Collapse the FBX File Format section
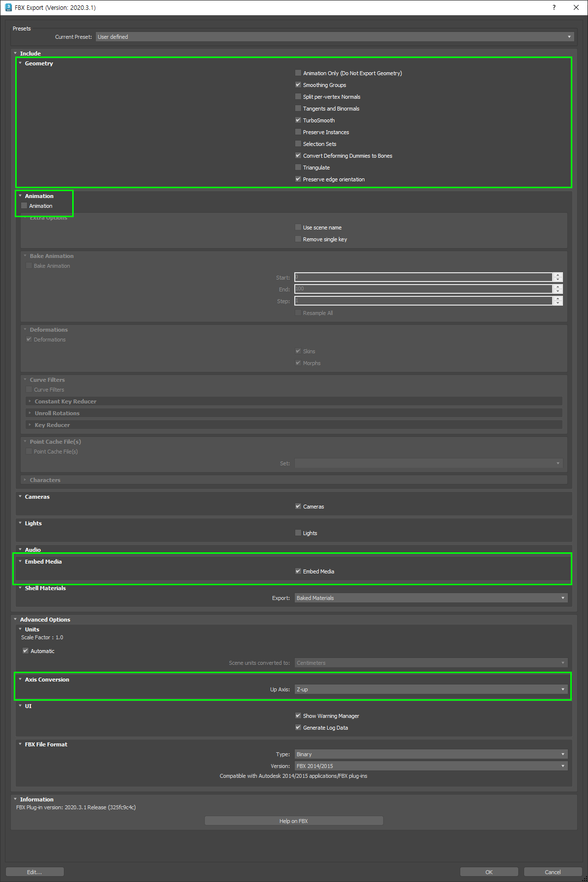The height and width of the screenshot is (882, 588). pyautogui.click(x=20, y=744)
